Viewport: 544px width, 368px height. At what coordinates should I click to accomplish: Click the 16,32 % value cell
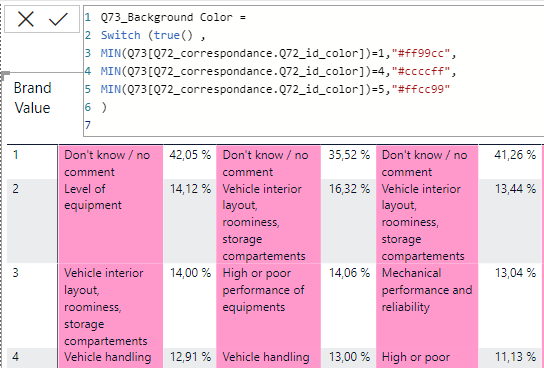pyautogui.click(x=349, y=221)
